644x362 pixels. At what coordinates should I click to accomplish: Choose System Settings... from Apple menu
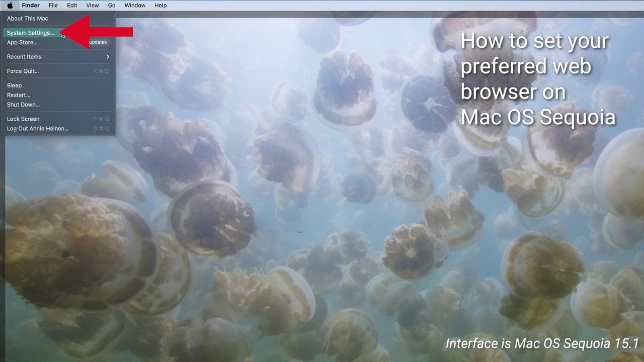[x=30, y=33]
